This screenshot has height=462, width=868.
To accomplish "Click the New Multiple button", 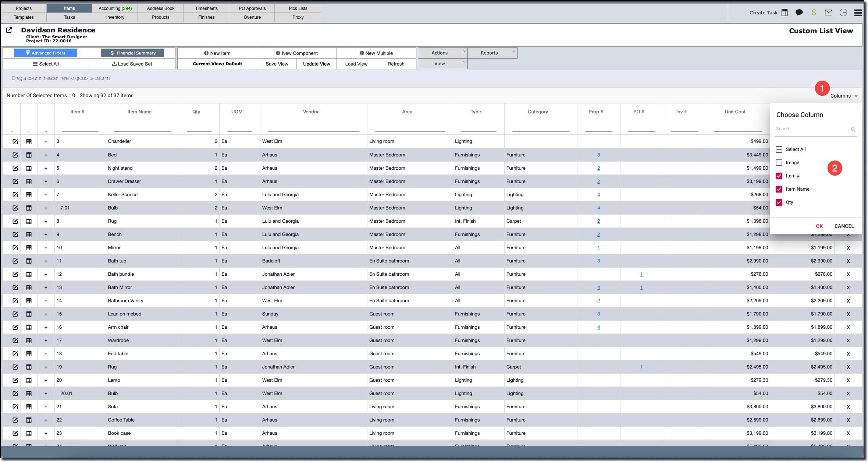I will 376,53.
